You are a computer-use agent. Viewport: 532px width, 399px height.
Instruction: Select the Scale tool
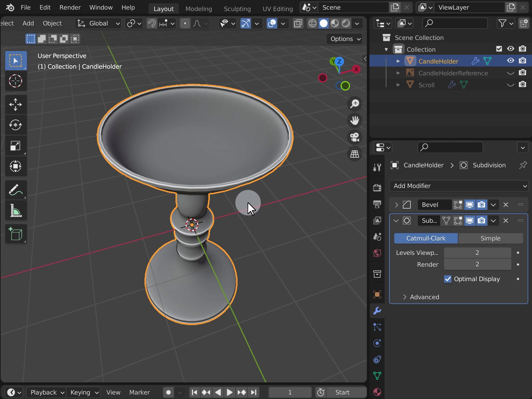point(16,146)
